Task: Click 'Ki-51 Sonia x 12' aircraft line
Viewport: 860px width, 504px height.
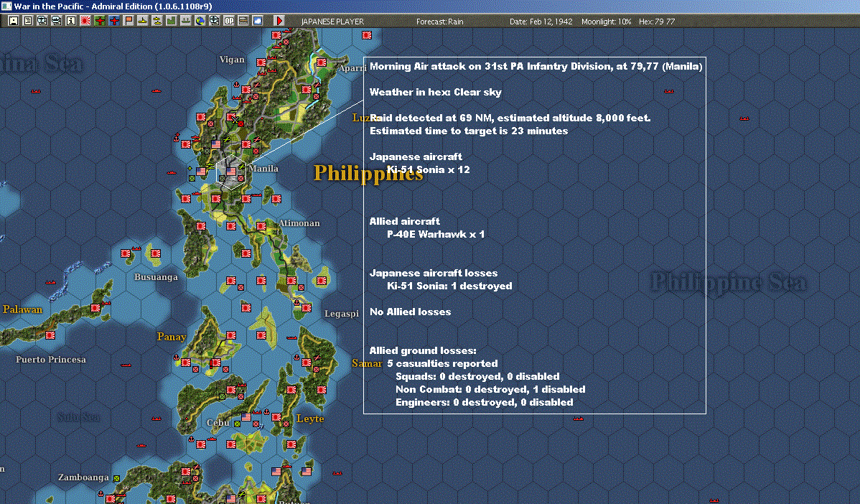Action: pyautogui.click(x=429, y=169)
